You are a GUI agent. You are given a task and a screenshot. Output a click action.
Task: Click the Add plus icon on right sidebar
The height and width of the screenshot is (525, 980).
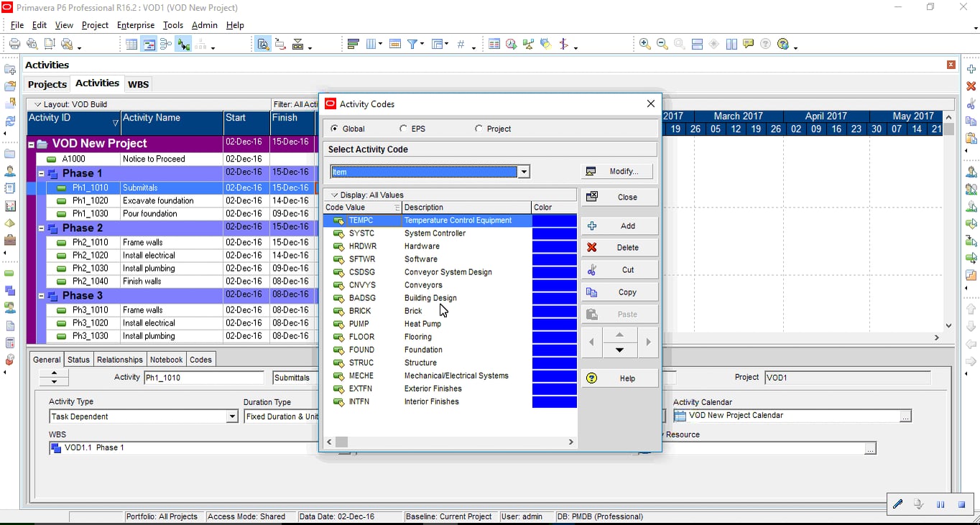(x=971, y=69)
